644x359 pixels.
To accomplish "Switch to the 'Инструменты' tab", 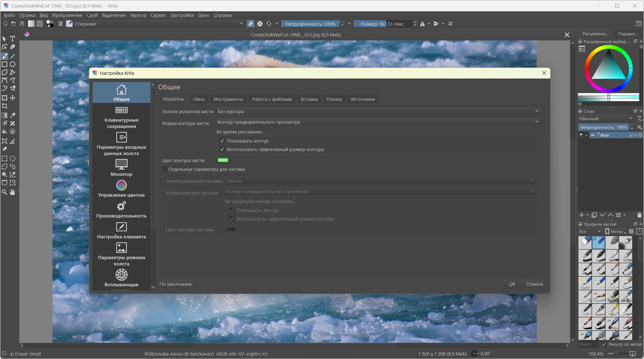I will pos(228,99).
